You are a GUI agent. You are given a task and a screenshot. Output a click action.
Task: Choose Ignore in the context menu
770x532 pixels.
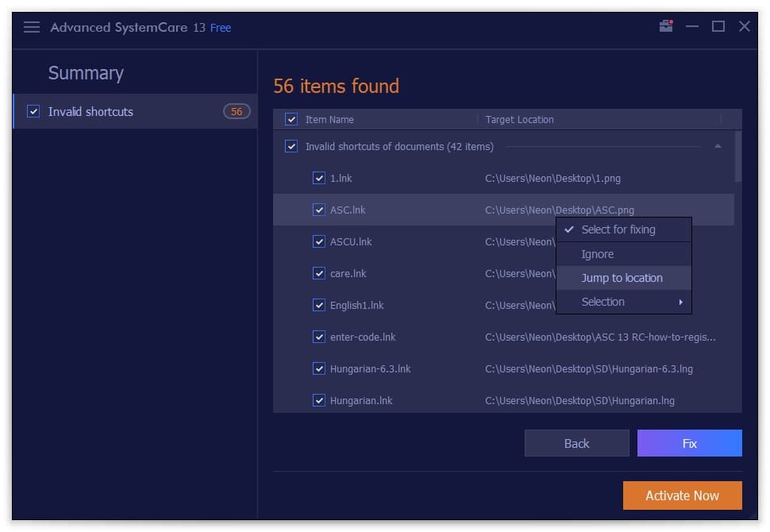point(624,254)
